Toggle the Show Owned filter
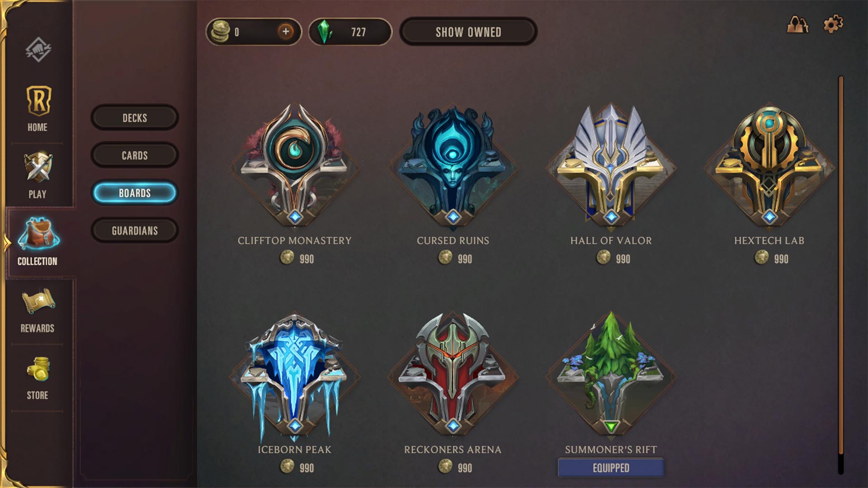Image resolution: width=868 pixels, height=488 pixels. coord(468,32)
